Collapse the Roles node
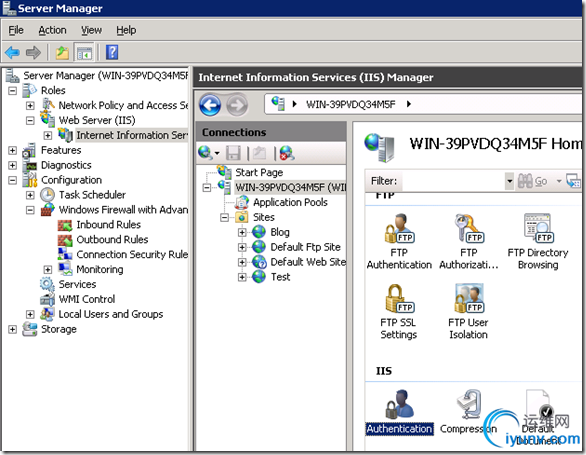586x455 pixels. (x=12, y=90)
